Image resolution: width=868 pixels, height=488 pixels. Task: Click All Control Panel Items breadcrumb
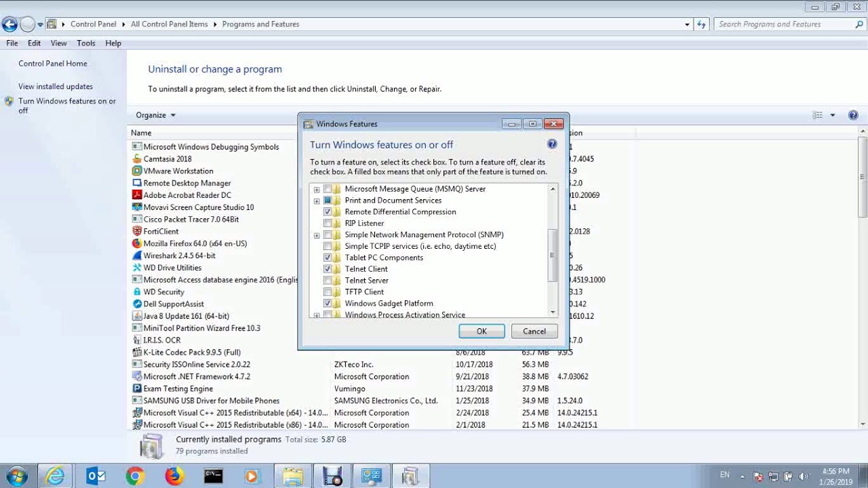click(x=170, y=24)
